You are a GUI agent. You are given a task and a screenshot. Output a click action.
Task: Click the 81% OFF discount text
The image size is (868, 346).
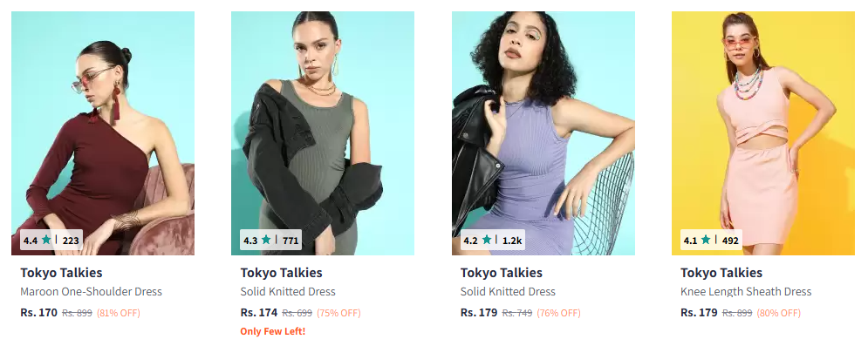coord(119,313)
